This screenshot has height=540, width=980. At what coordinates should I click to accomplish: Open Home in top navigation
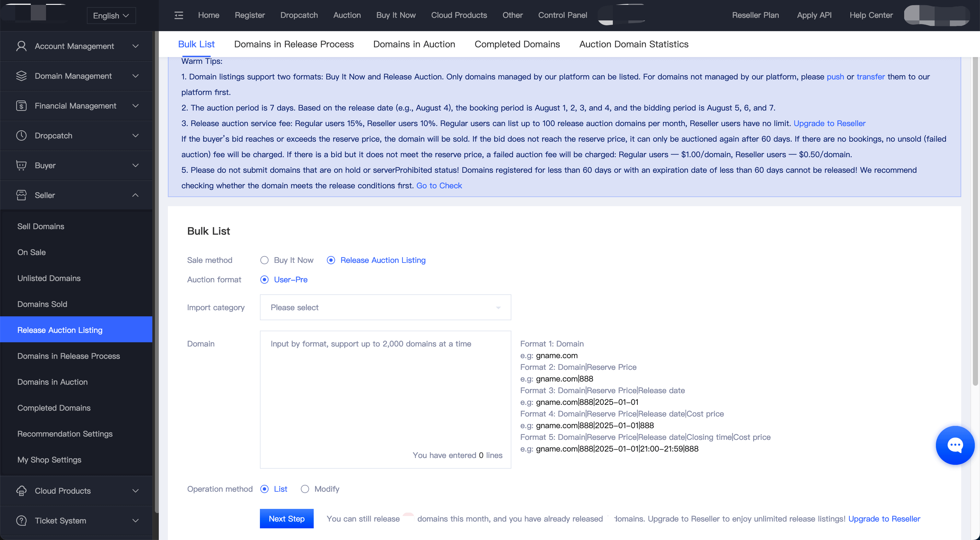(x=208, y=15)
